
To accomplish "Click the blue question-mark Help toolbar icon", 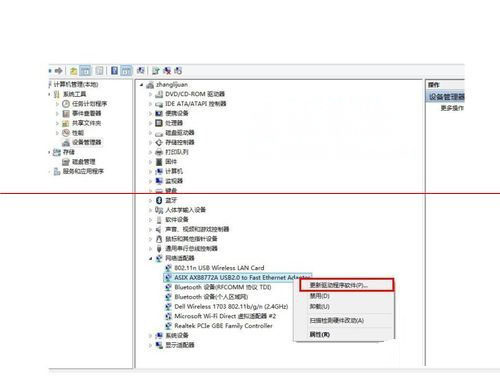I will (114, 71).
